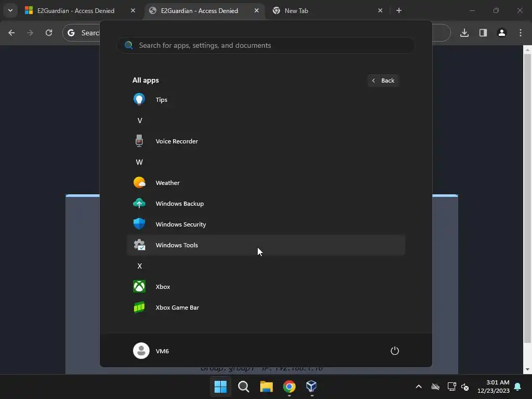The height and width of the screenshot is (399, 532).
Task: Launch the Xbox app icon
Action: coord(139,286)
